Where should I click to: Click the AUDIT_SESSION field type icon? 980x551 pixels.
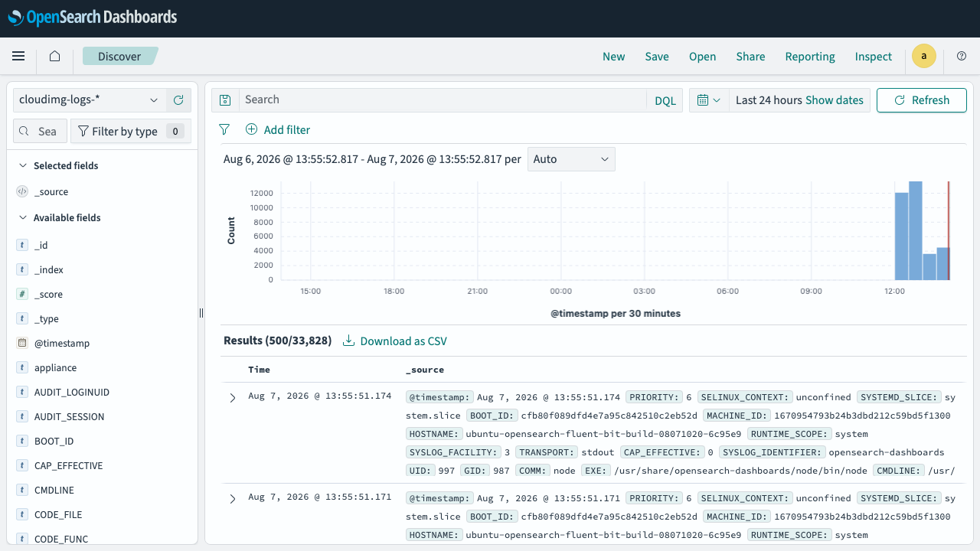[22, 417]
